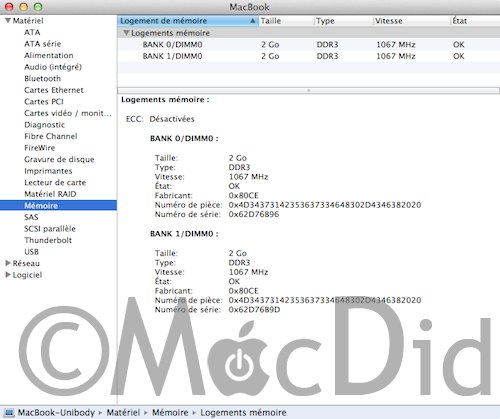
Task: Click the Type column header
Action: 343,21
